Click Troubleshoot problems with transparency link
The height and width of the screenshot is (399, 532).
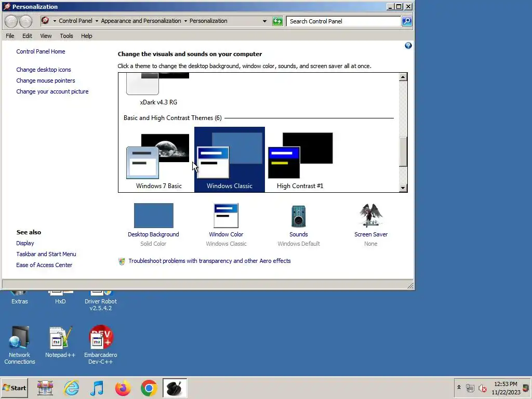point(209,261)
